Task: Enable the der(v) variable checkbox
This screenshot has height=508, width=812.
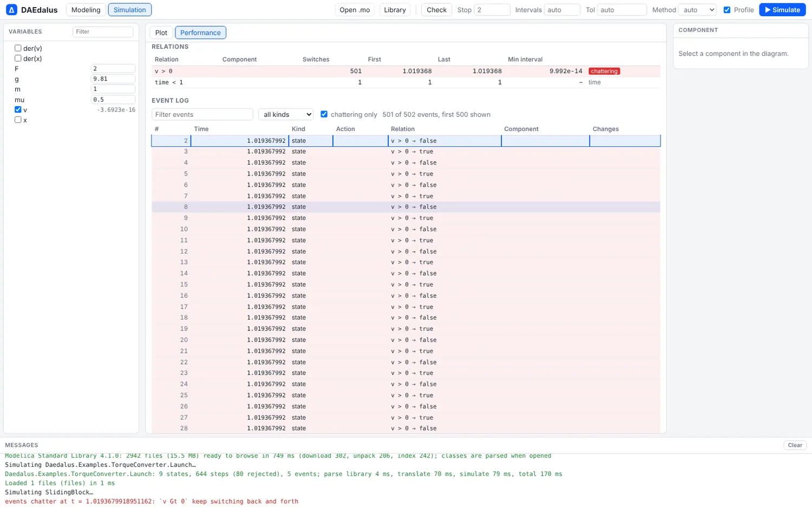Action: tap(18, 48)
